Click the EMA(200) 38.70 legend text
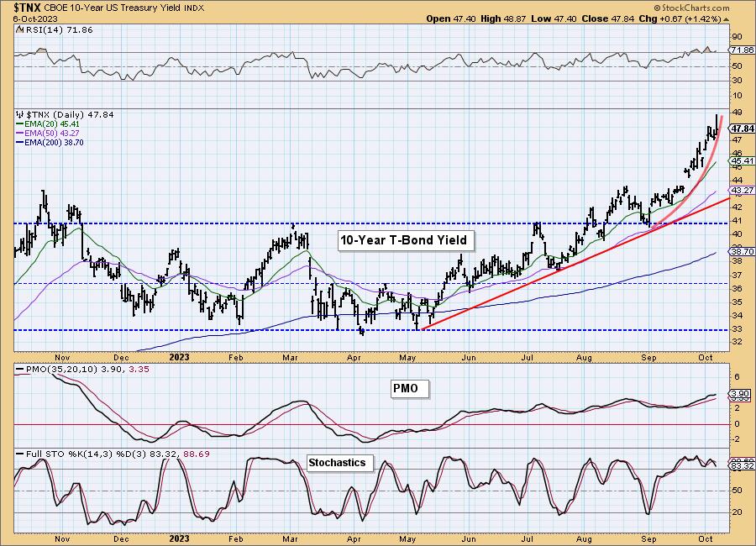 [x=54, y=142]
